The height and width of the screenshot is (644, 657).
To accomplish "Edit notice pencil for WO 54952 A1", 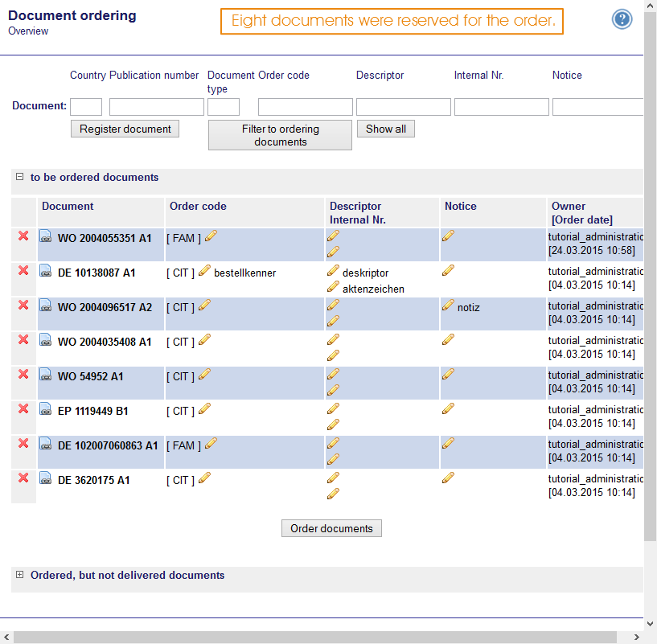I will [x=448, y=374].
